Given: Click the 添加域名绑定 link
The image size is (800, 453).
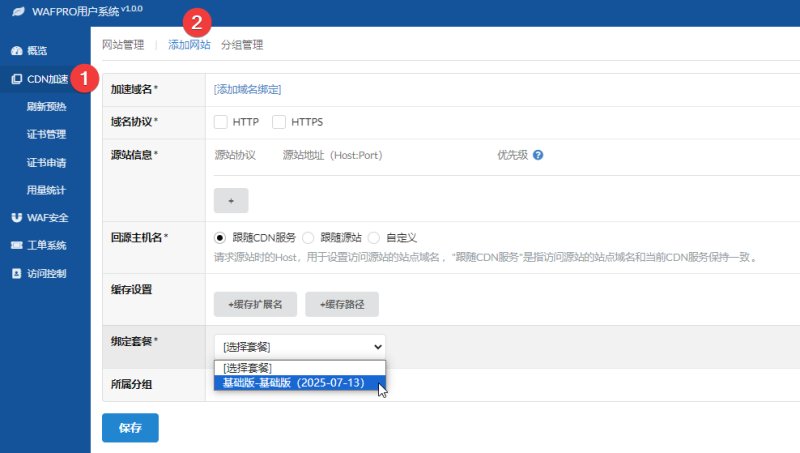Looking at the screenshot, I should (x=247, y=89).
